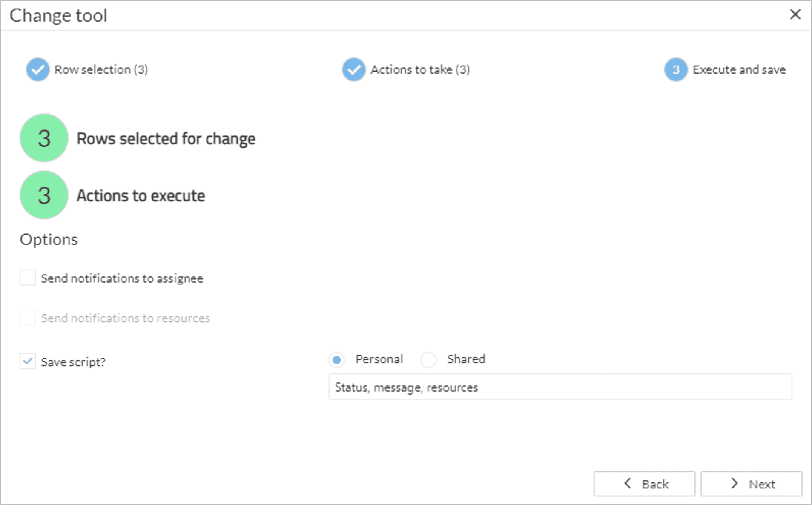Toggle the Send notifications to resources checkbox
The width and height of the screenshot is (812, 505).
click(x=28, y=318)
